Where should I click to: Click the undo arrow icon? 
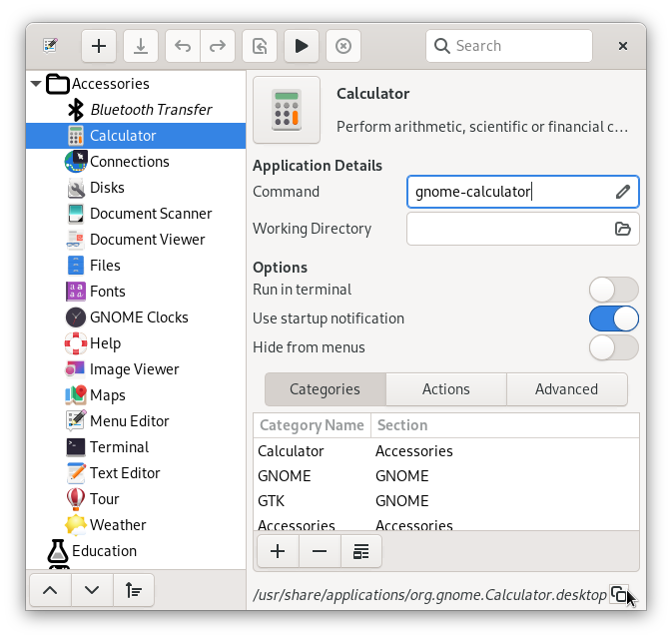(183, 46)
